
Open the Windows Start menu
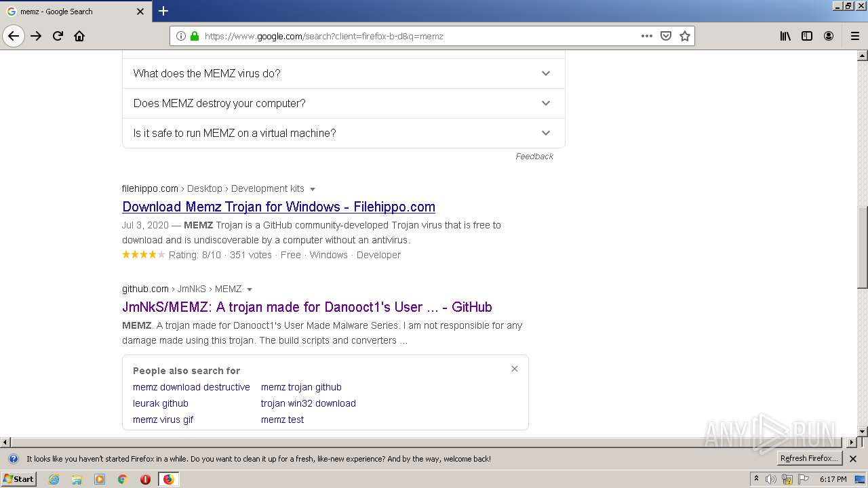click(x=18, y=479)
